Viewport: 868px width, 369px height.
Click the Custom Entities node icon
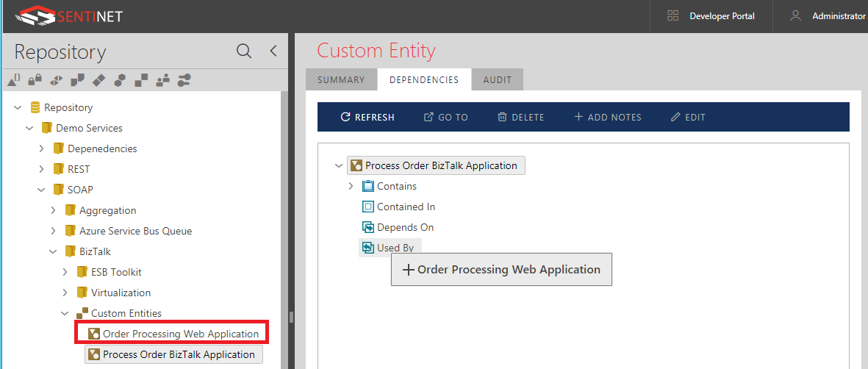82,313
